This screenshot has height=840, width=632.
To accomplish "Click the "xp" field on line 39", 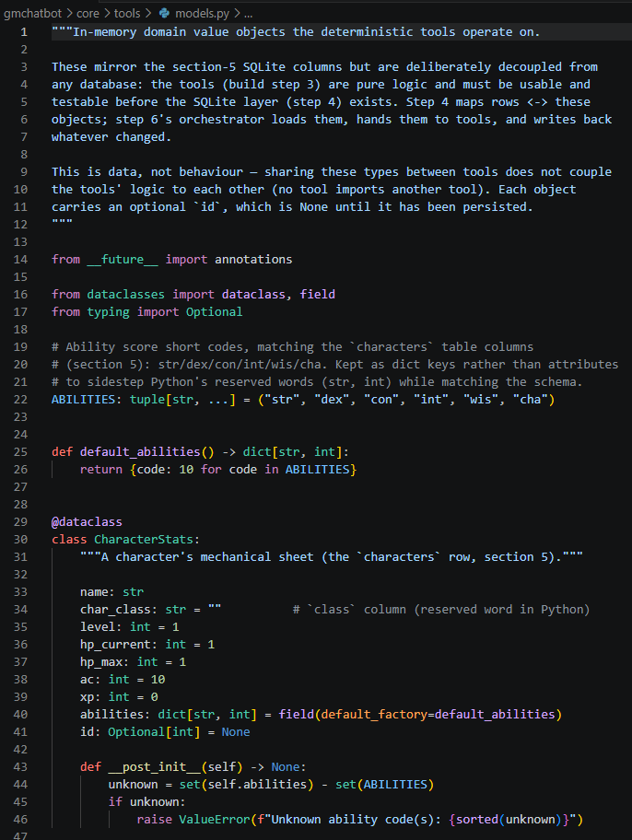I will pyautogui.click(x=87, y=697).
